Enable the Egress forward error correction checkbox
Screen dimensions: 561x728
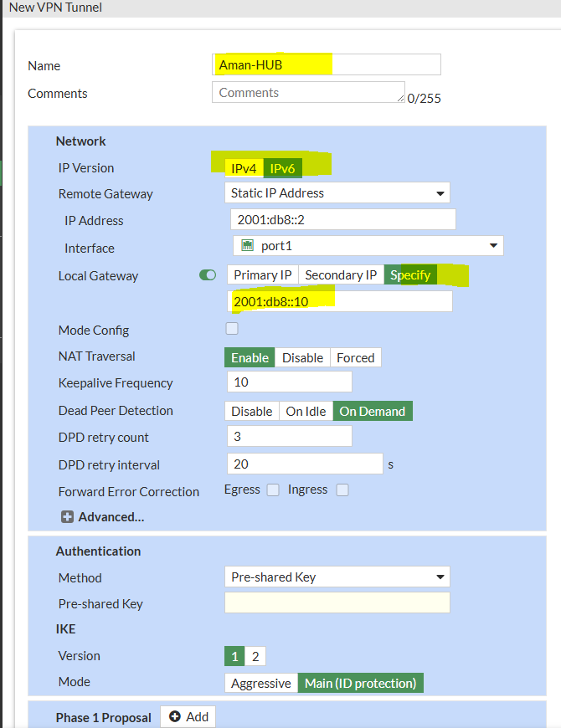273,490
